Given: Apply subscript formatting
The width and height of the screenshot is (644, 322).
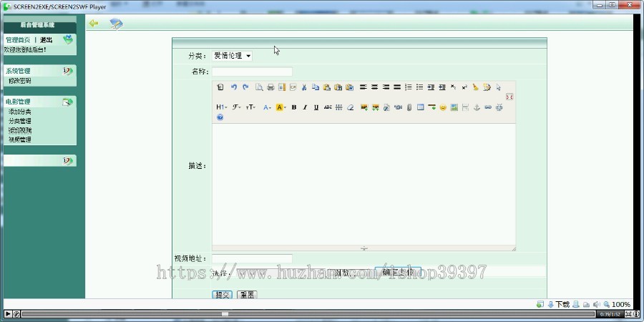Looking at the screenshot, I should (x=453, y=87).
